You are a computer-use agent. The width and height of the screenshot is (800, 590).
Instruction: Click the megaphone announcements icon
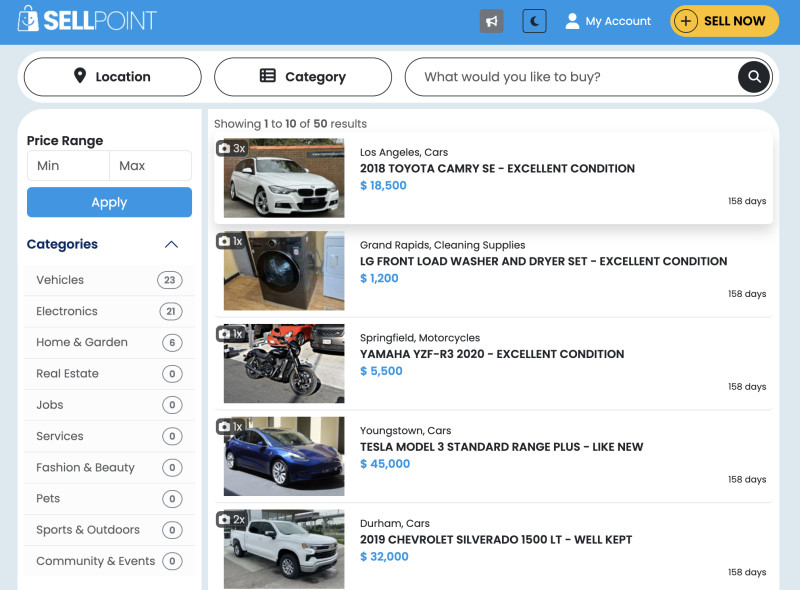pyautogui.click(x=491, y=21)
